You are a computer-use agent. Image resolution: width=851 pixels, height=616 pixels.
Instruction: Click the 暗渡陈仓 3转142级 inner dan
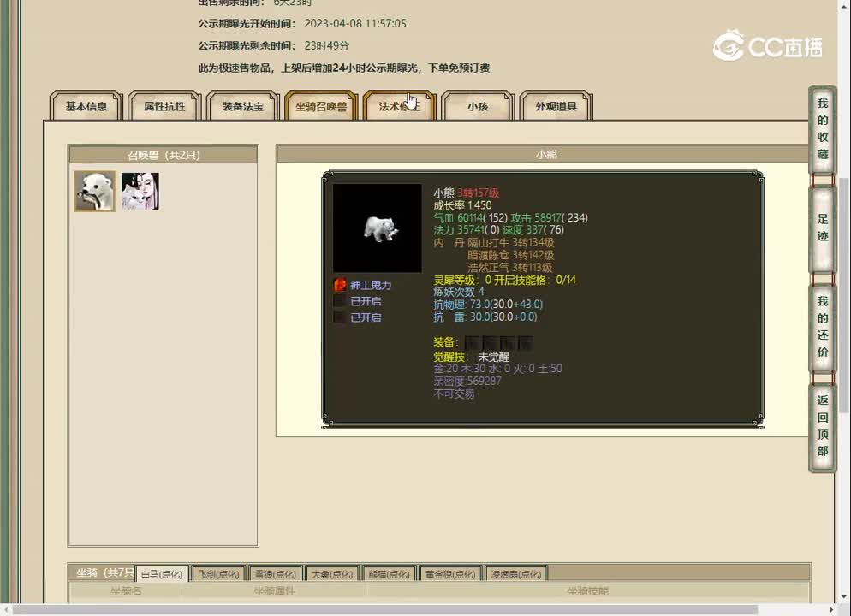point(511,255)
